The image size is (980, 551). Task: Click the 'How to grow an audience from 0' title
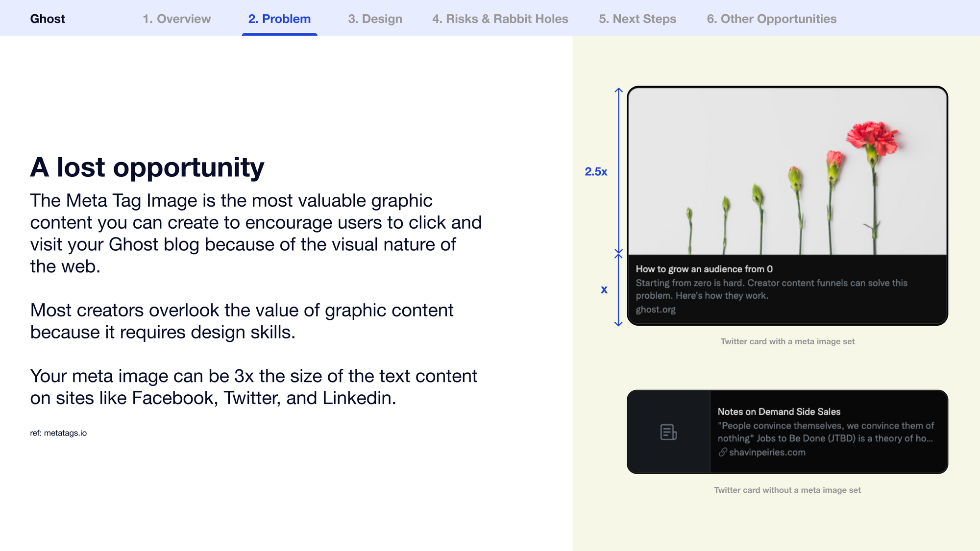pos(704,269)
